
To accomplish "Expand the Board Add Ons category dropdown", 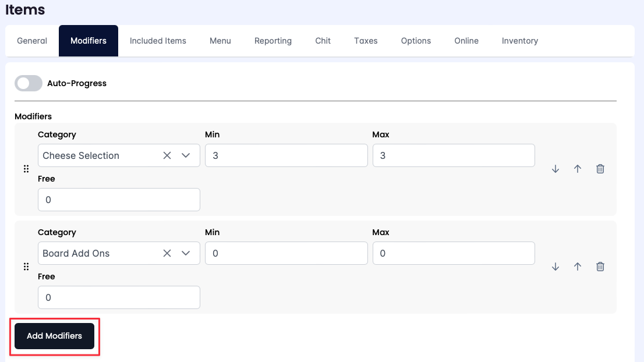I will (x=186, y=253).
